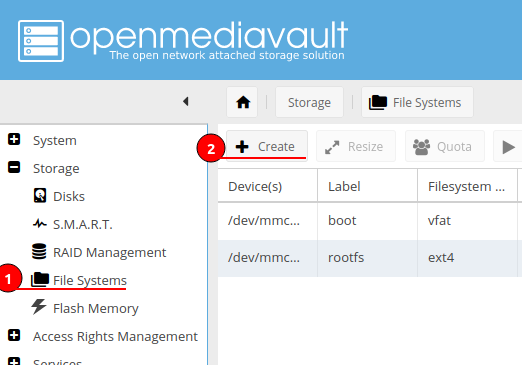Open Flash Memory settings
Viewport: 522px width, 365px height.
coord(96,308)
